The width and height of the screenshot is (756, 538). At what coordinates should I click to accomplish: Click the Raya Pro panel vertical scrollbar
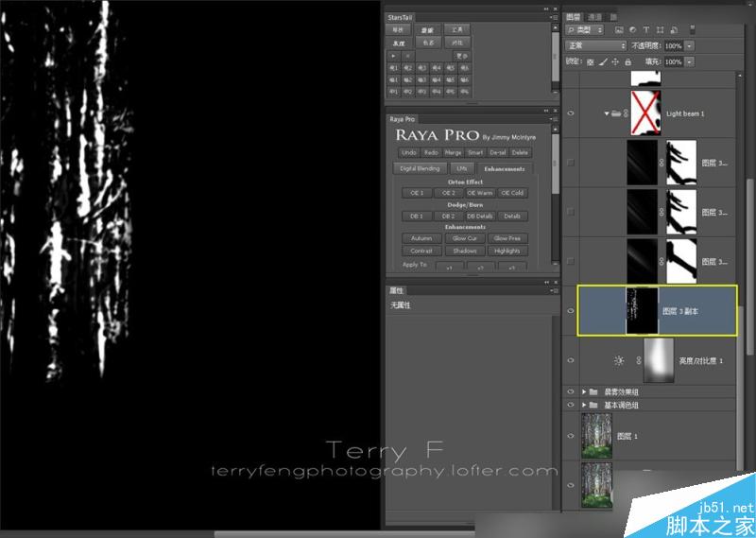(x=555, y=165)
